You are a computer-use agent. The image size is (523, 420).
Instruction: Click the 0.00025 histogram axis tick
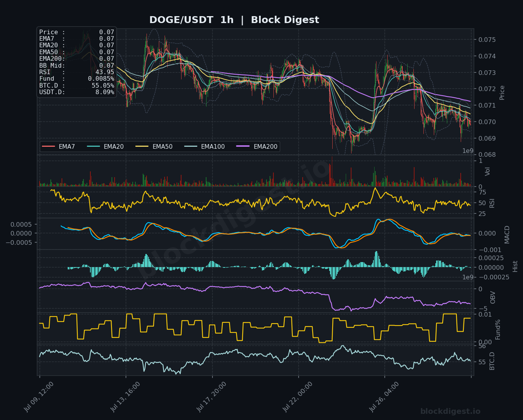pos(491,258)
